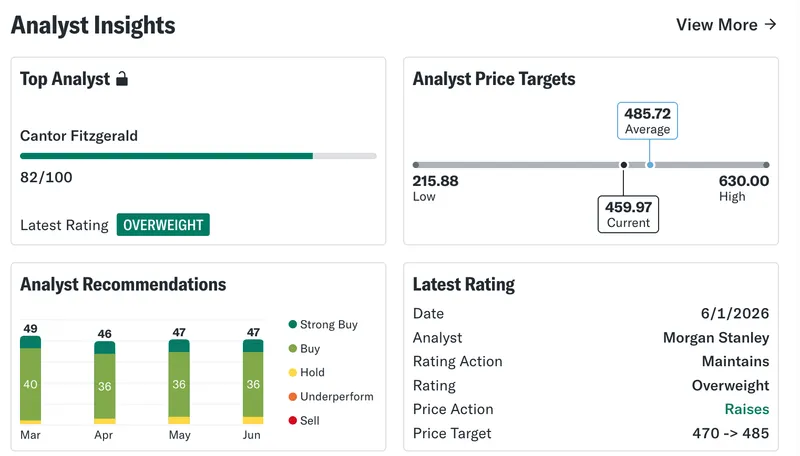This screenshot has width=800, height=456.
Task: Click the Strong Buy legend label
Action: coord(329,325)
